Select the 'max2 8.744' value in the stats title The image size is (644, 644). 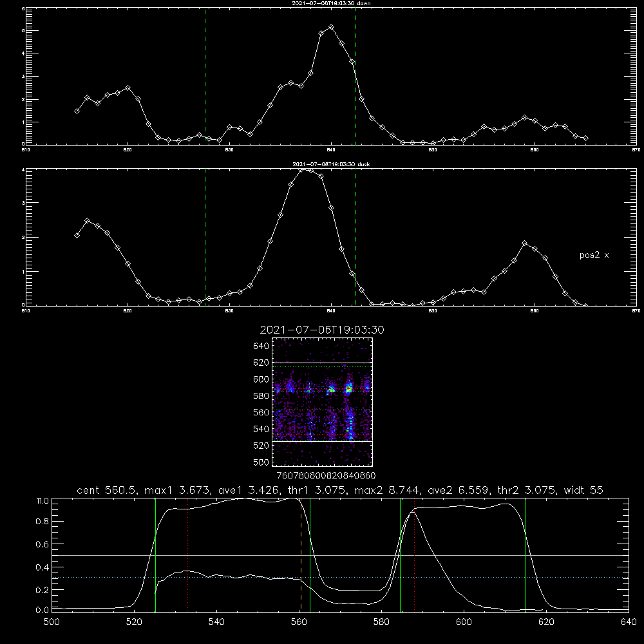[387, 490]
